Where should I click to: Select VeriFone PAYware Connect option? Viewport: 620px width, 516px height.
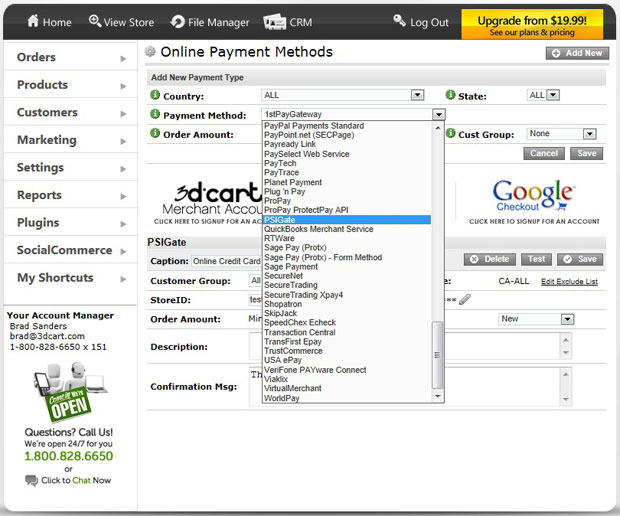347,370
